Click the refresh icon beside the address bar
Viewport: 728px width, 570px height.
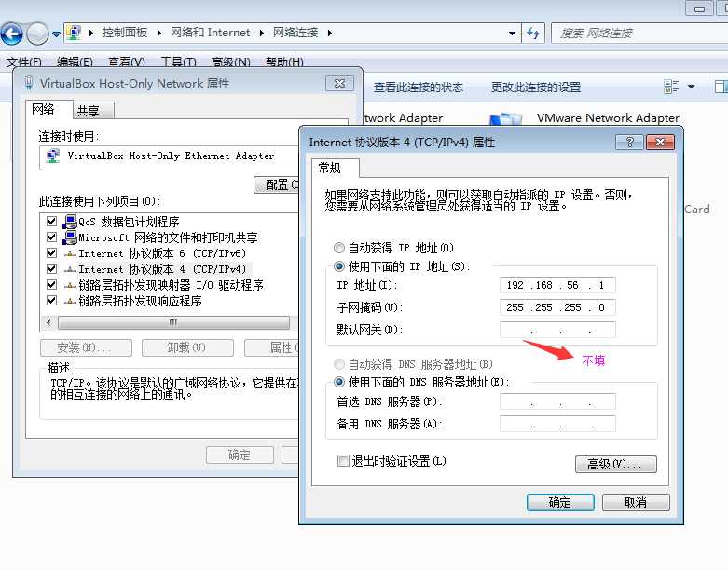pos(533,33)
